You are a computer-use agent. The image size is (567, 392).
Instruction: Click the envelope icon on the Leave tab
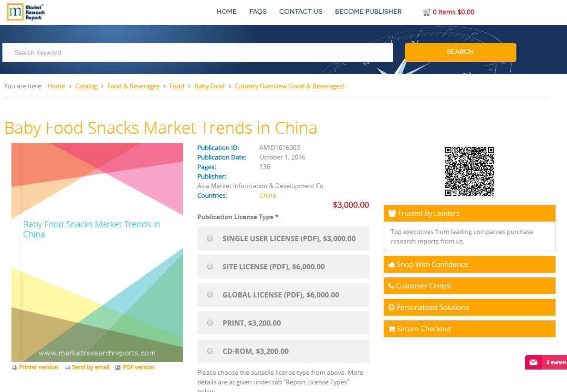(533, 362)
